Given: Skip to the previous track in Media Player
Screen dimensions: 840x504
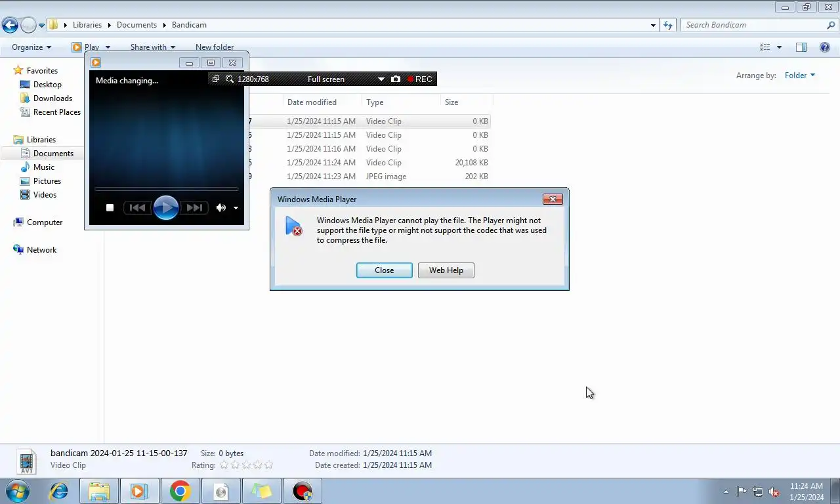Looking at the screenshot, I should click(137, 208).
